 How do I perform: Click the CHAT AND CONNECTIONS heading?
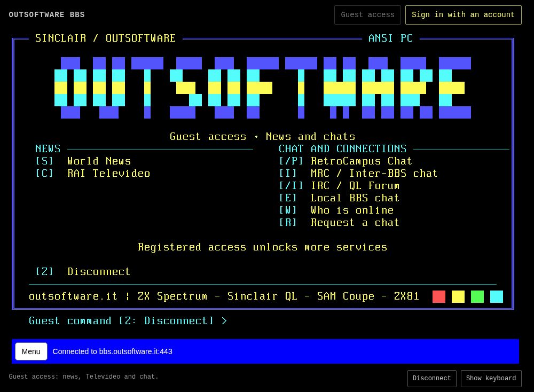coord(343,149)
